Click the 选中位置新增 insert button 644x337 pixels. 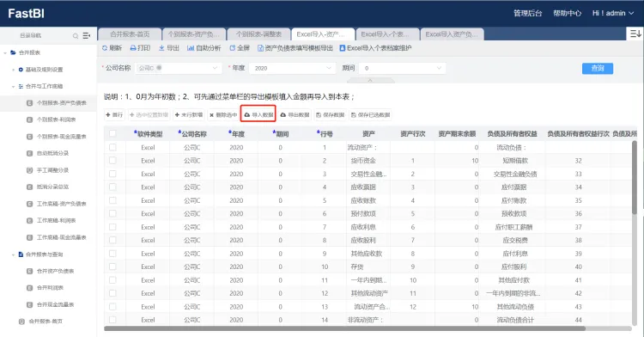pos(149,114)
